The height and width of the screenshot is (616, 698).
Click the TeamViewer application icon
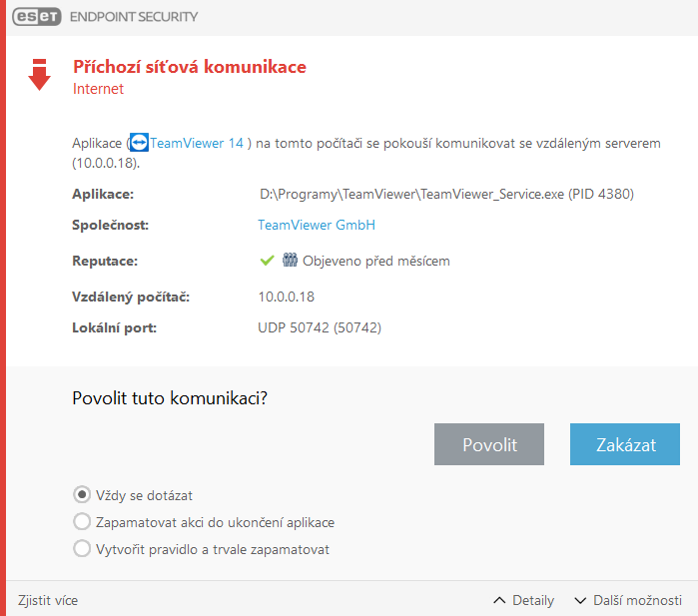[x=139, y=143]
